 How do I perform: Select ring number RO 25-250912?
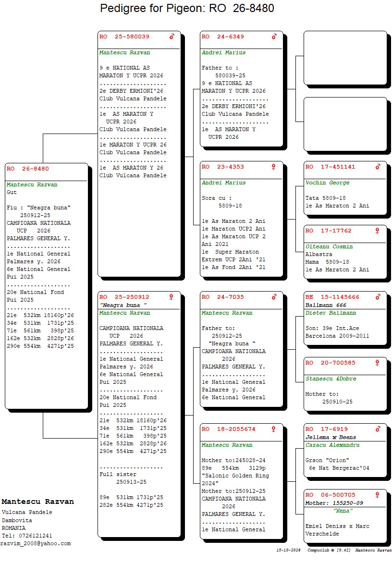[124, 297]
